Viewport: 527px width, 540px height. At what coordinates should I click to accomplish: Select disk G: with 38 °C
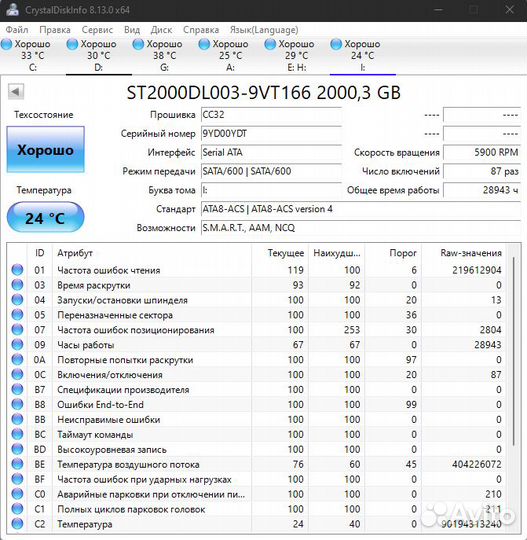164,55
